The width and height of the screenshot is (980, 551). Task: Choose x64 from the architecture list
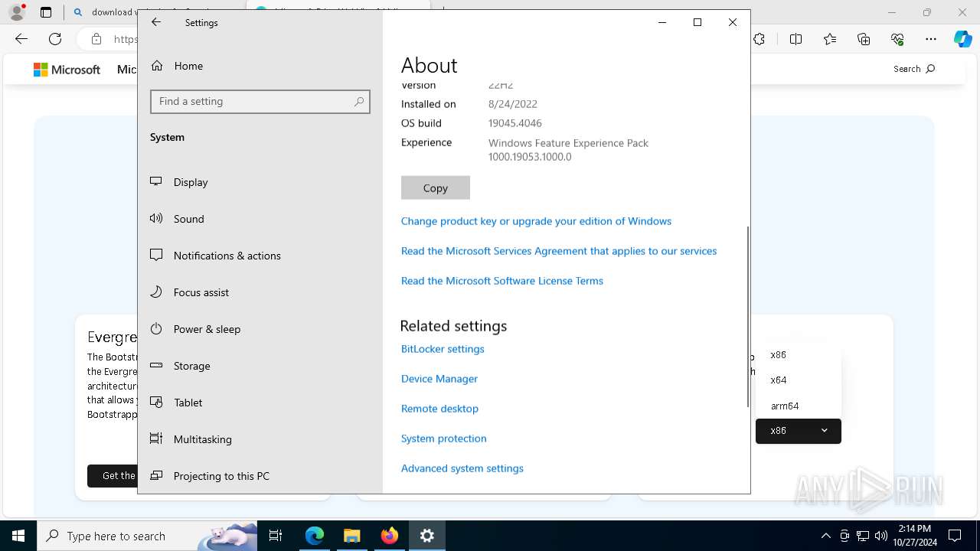pos(799,380)
